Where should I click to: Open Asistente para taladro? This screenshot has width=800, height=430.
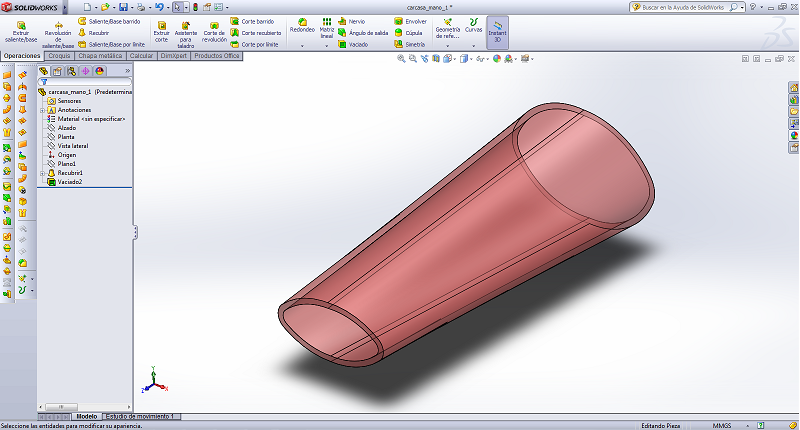coord(186,35)
